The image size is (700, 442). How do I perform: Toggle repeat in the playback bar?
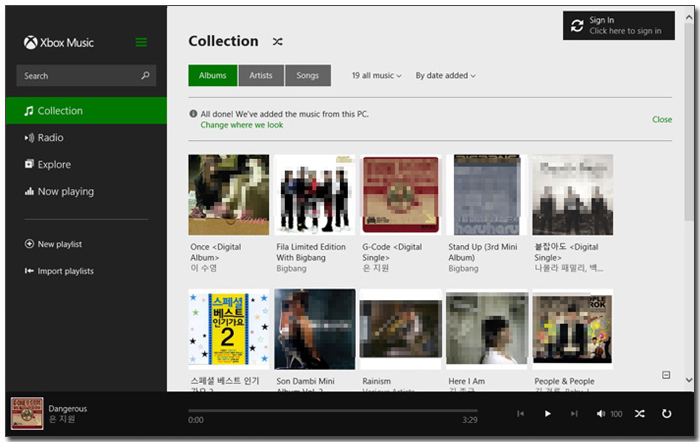pyautogui.click(x=667, y=414)
